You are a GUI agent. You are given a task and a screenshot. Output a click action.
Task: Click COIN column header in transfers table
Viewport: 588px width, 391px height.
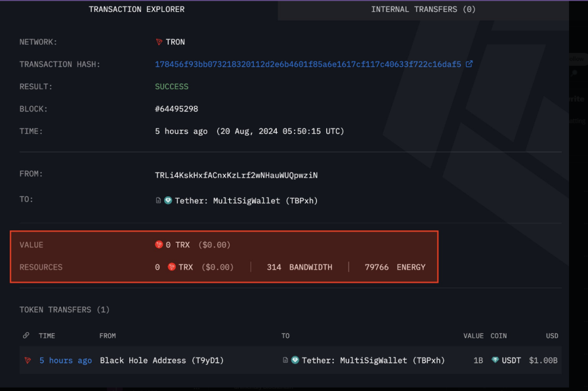point(498,336)
